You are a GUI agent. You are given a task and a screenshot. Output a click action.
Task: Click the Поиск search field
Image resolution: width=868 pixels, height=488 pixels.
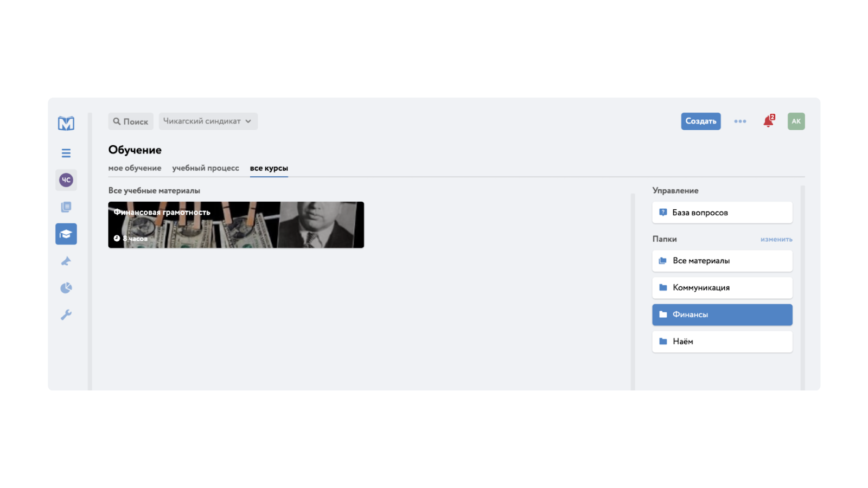(x=131, y=121)
